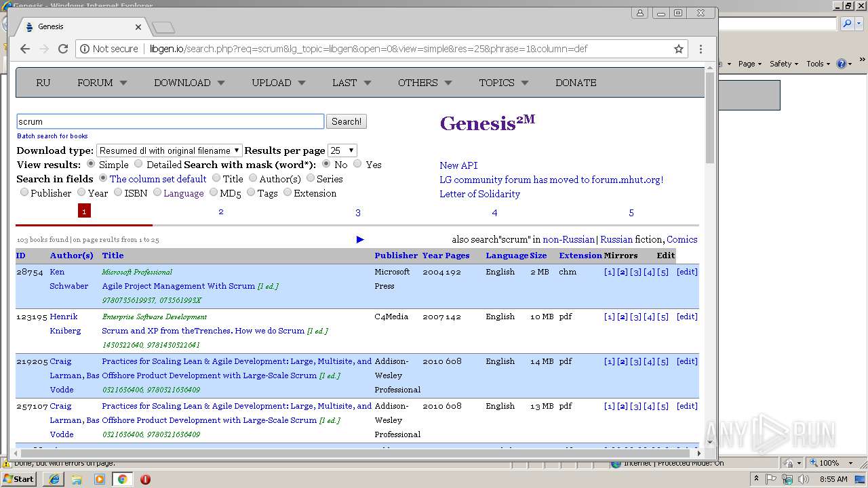Image resolution: width=868 pixels, height=488 pixels.
Task: Open Letter of Solidarity link
Action: tap(479, 194)
